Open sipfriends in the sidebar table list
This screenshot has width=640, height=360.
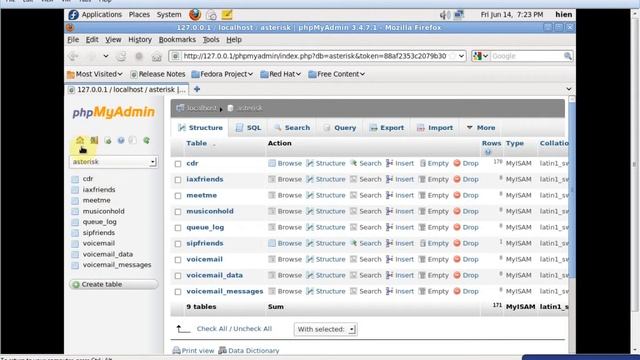[x=99, y=233]
